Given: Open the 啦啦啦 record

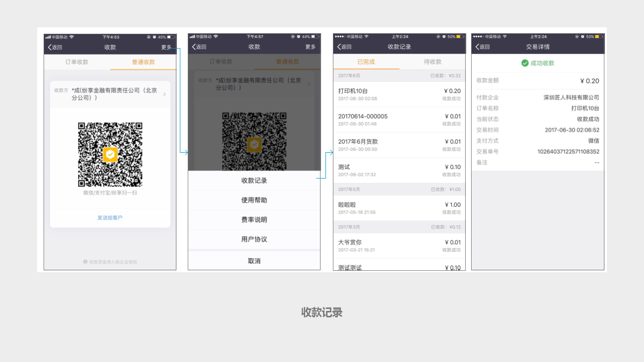Looking at the screenshot, I should (x=399, y=208).
